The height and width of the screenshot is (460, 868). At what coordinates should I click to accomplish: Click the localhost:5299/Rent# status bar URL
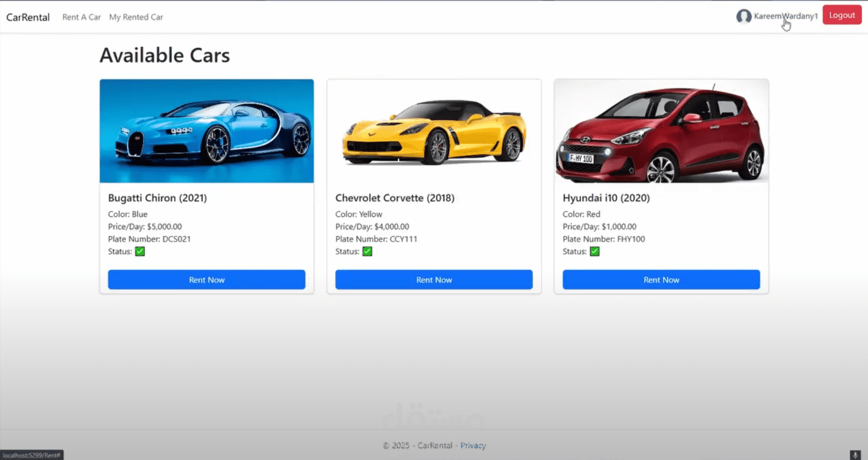pyautogui.click(x=31, y=455)
